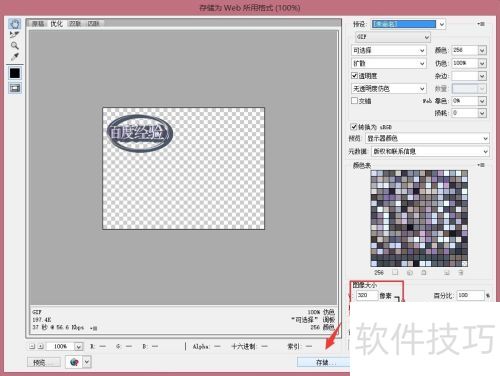Click the image size width field 320

tap(367, 295)
